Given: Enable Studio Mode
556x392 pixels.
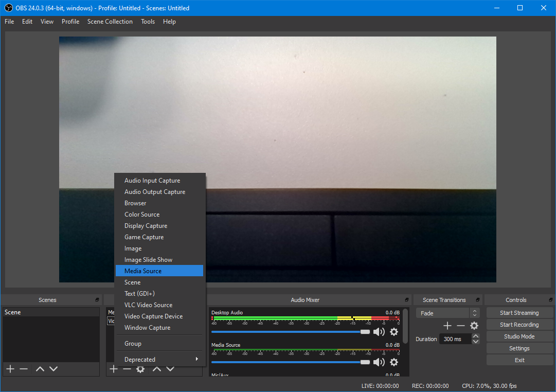Looking at the screenshot, I should [x=519, y=336].
